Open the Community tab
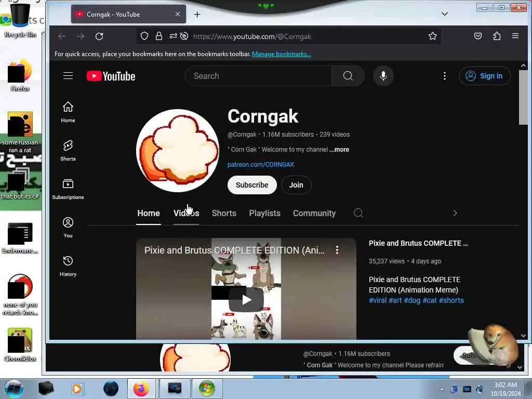This screenshot has height=399, width=532. coord(314,213)
